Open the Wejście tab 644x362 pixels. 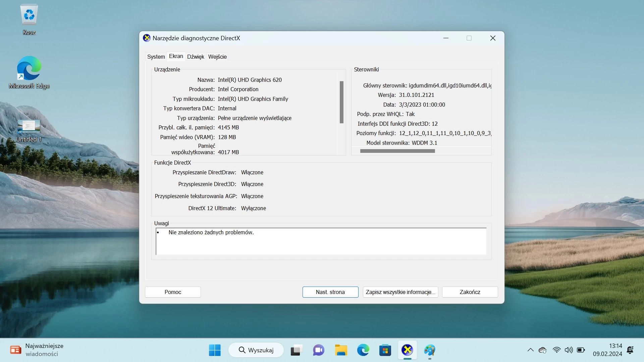tap(217, 57)
